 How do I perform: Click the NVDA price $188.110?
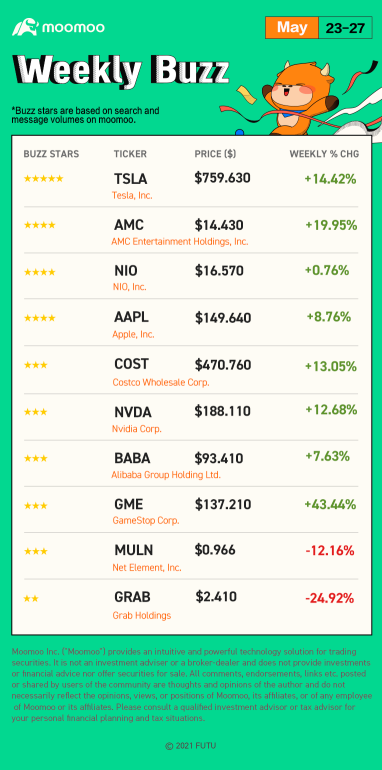click(223, 411)
